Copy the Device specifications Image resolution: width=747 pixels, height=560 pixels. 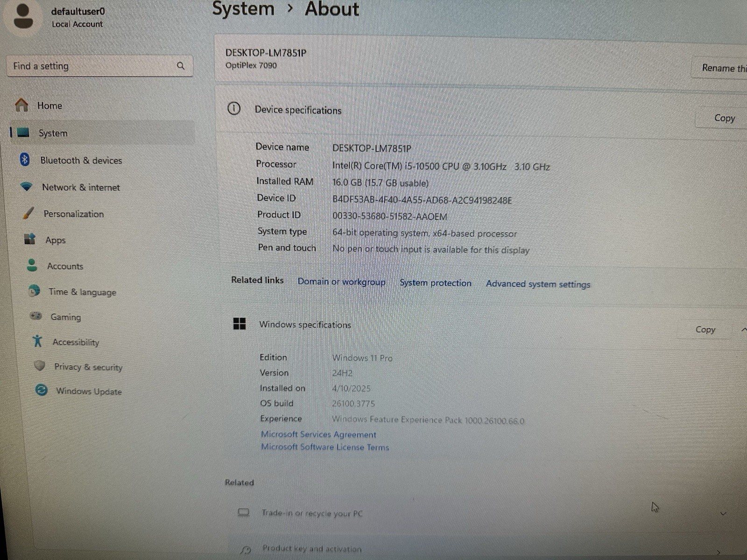pos(724,118)
